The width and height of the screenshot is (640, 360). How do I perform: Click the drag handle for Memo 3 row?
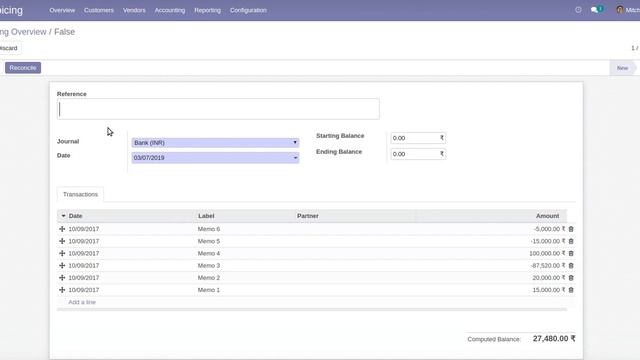(x=62, y=266)
